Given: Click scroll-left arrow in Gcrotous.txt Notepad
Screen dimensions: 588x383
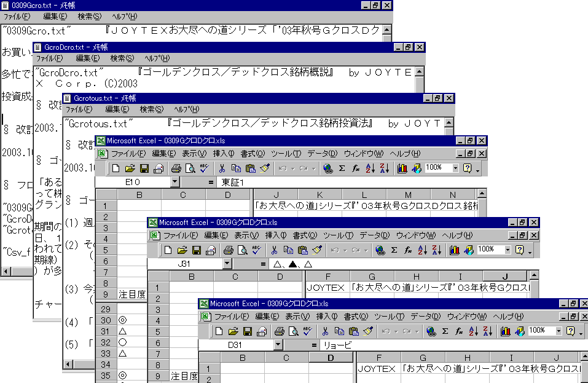Looking at the screenshot, I should (68, 364).
